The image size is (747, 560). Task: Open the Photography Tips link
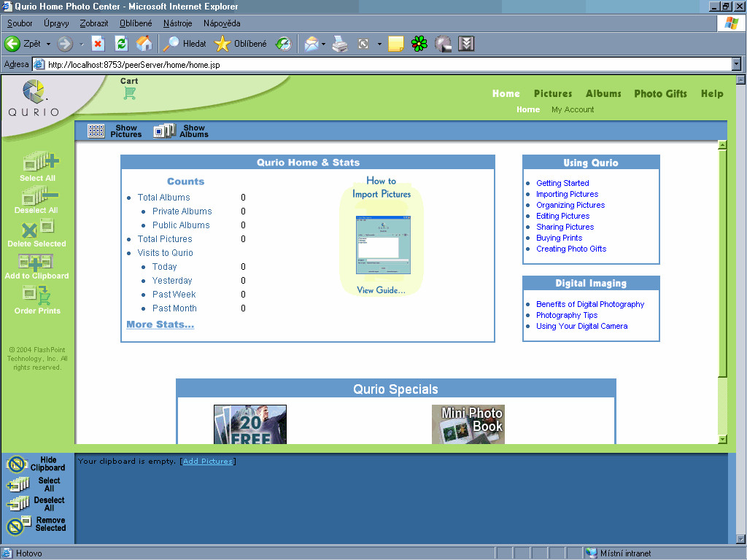[x=567, y=315]
